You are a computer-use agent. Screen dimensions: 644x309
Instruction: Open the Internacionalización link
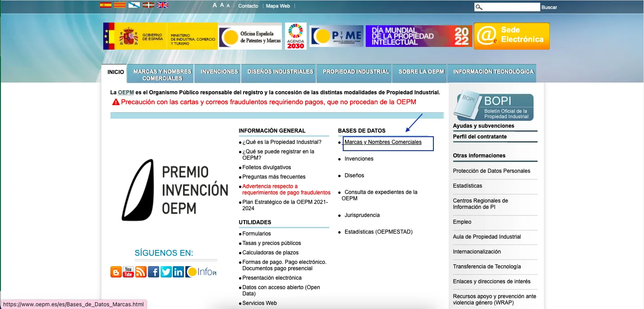click(x=477, y=252)
